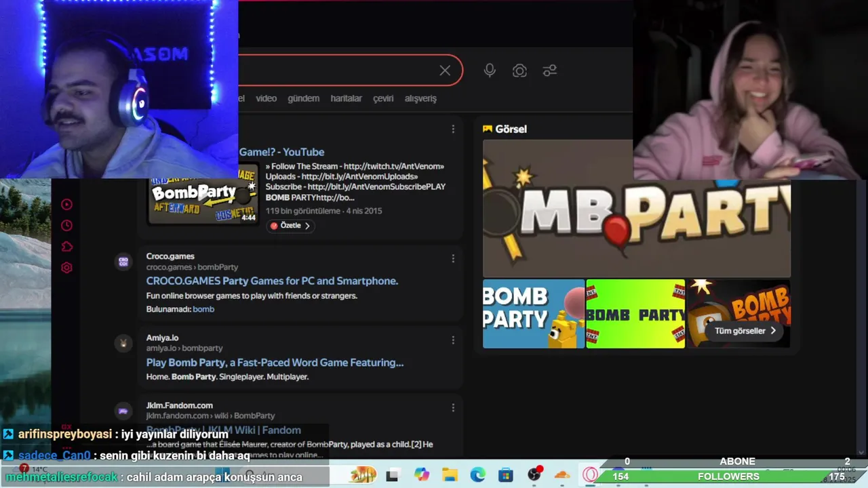Image resolution: width=868 pixels, height=488 pixels.
Task: Click chat message from mehmetaliesrefocak
Action: (153, 477)
